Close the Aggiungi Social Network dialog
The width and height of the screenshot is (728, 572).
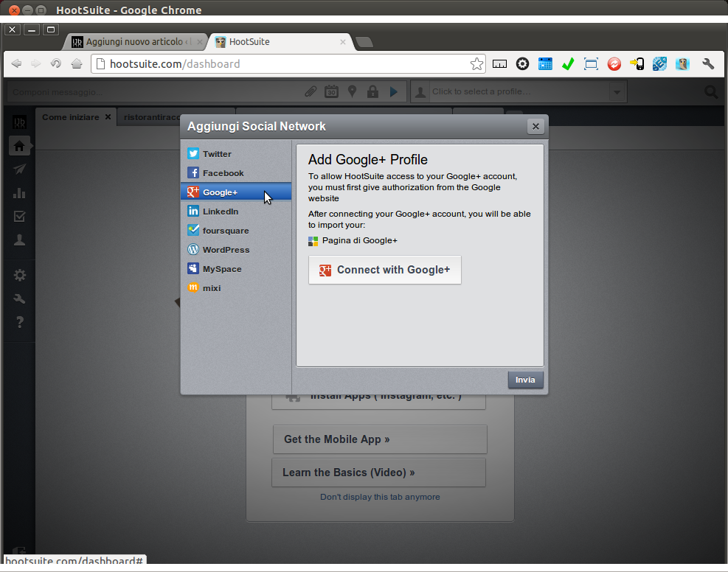point(535,127)
